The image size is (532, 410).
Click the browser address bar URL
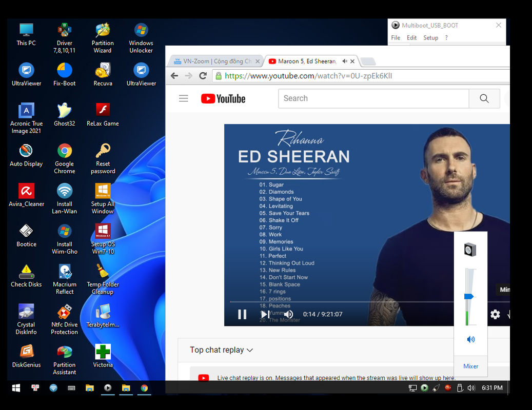click(x=308, y=76)
